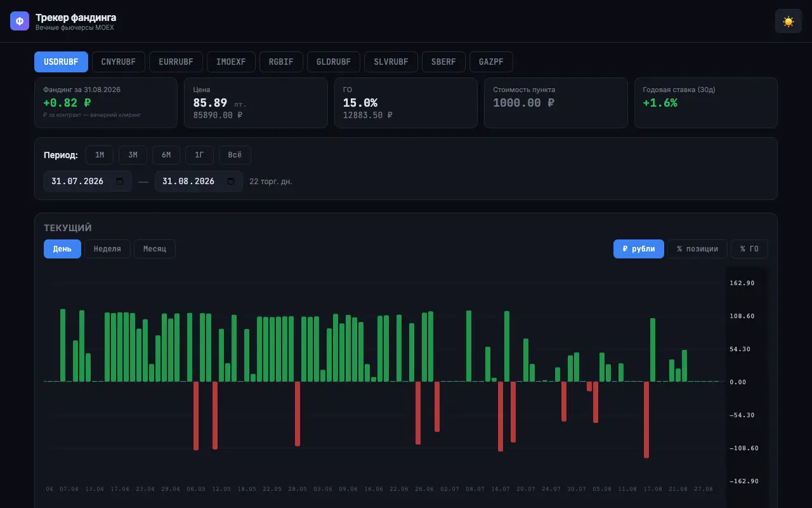
Task: Group chart by Неделя
Action: (x=107, y=249)
